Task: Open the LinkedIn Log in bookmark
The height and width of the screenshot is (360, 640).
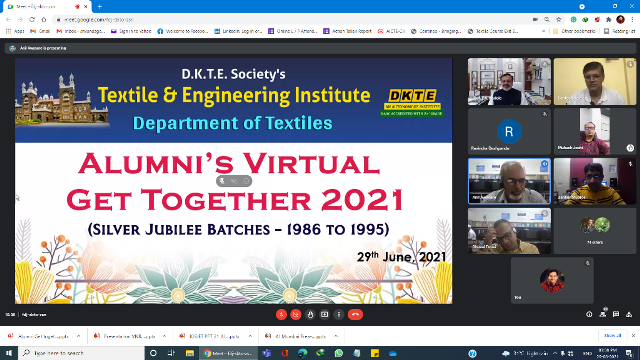Action: pyautogui.click(x=238, y=31)
